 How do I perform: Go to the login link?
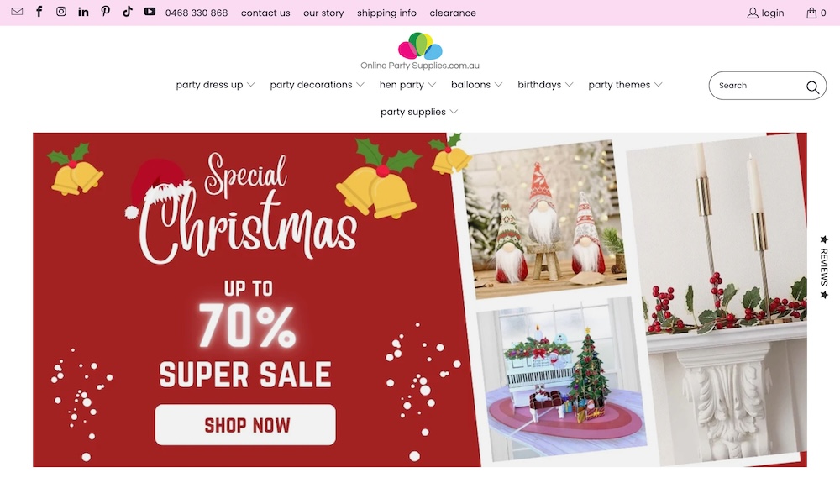pos(765,13)
